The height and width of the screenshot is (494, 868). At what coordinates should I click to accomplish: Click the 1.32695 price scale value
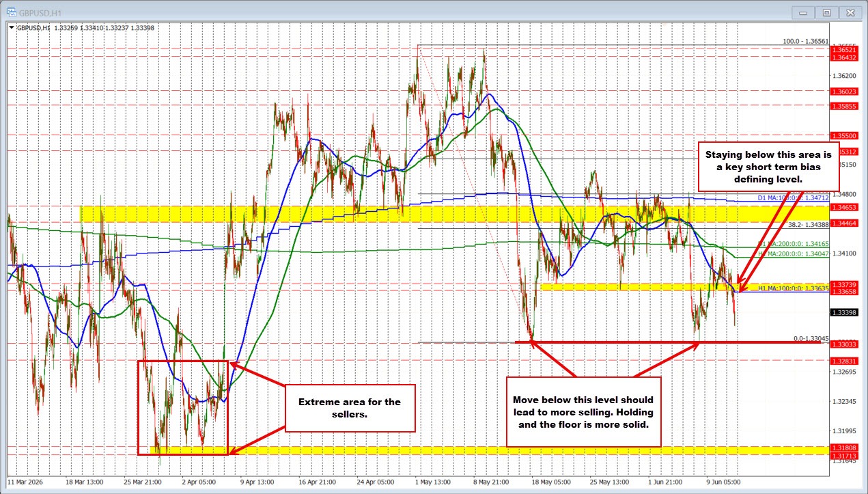pos(845,372)
